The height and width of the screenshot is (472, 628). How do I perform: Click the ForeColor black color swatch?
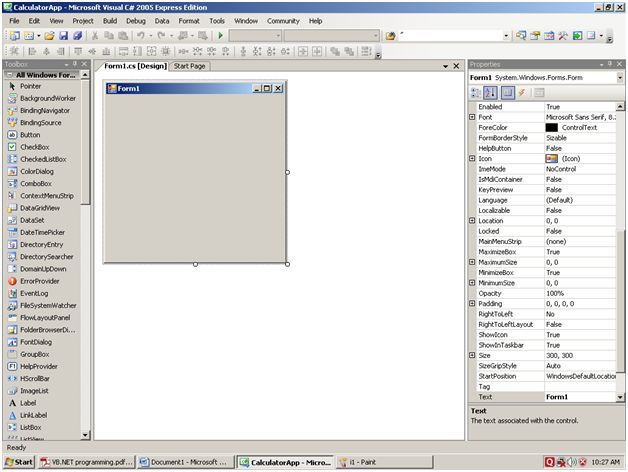pyautogui.click(x=552, y=127)
